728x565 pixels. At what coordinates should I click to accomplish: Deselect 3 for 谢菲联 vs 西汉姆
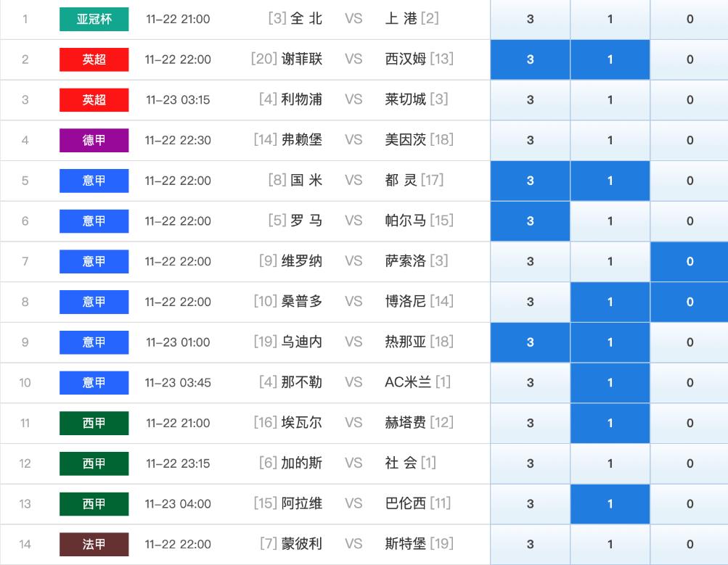pyautogui.click(x=531, y=59)
